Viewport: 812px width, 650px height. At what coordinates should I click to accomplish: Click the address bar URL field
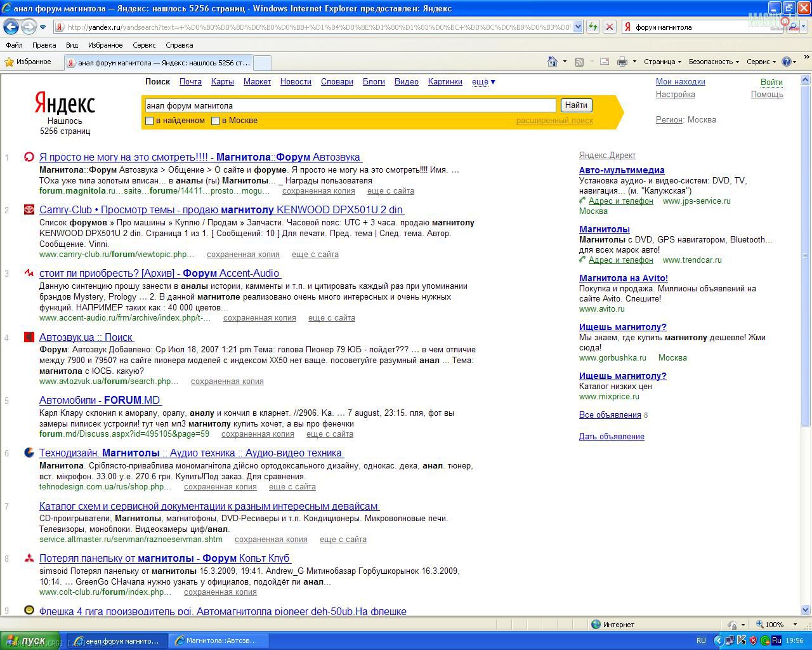pos(313,27)
